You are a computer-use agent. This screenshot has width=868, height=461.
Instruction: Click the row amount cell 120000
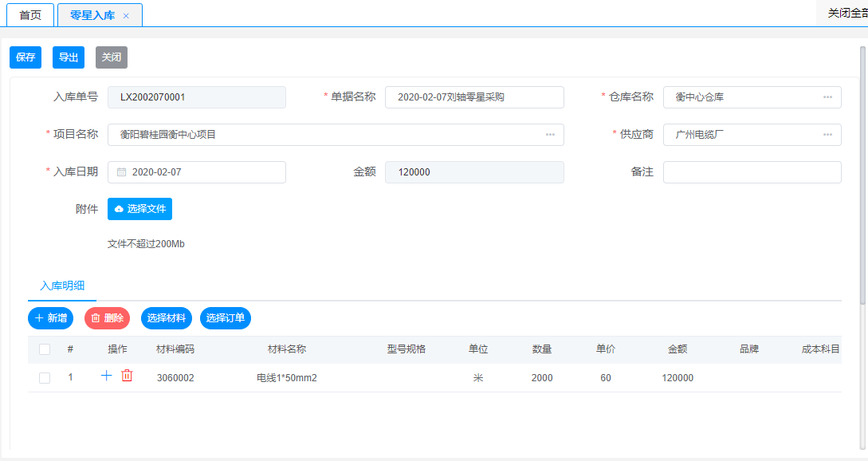[x=678, y=378]
